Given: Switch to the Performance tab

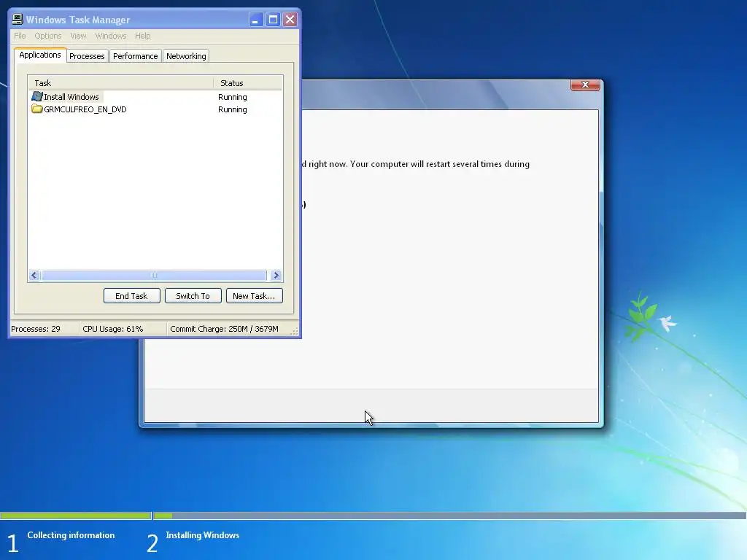Looking at the screenshot, I should click(135, 56).
